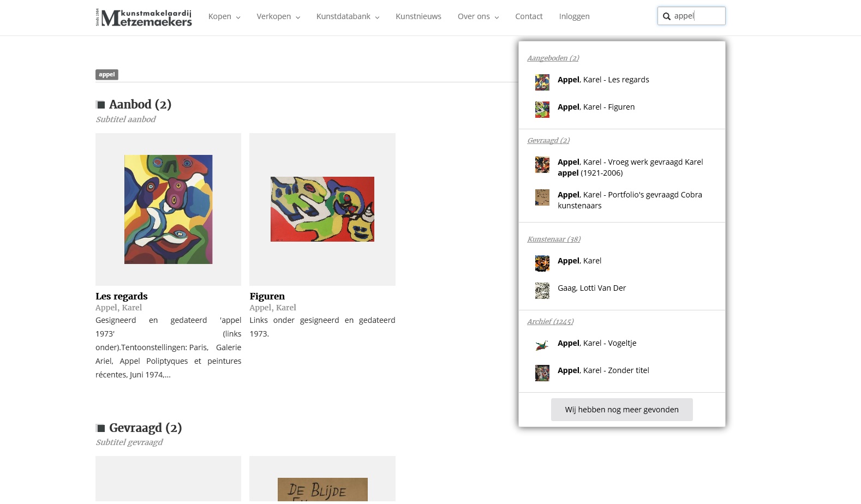Image resolution: width=861 pixels, height=504 pixels.
Task: Click the 'Gevraagd (2)' section heading
Action: (x=146, y=428)
